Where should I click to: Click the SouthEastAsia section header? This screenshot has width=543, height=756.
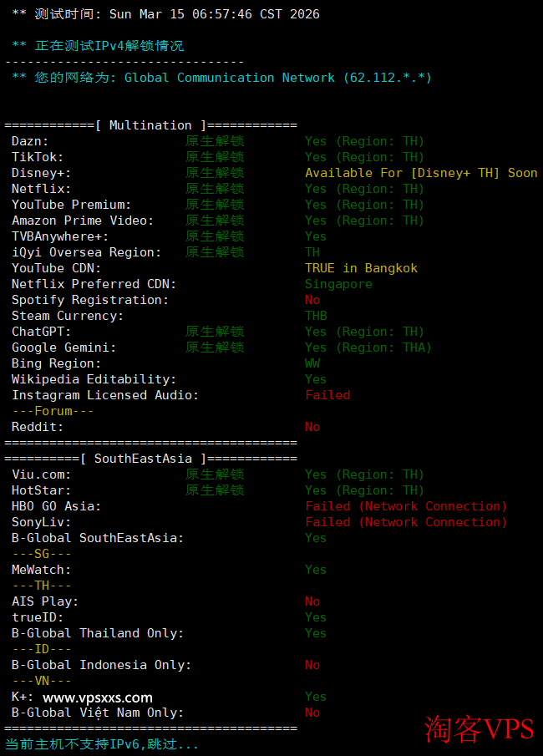tap(150, 459)
